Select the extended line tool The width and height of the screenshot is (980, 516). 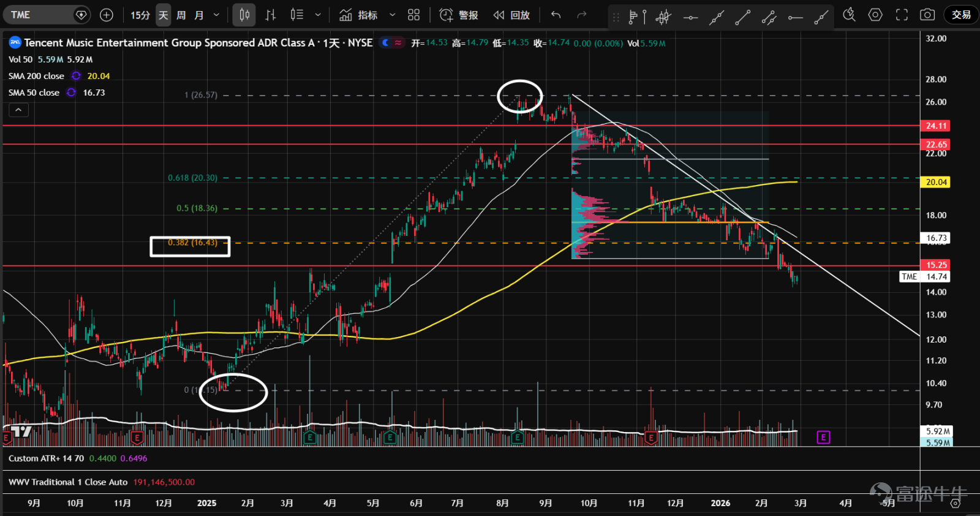[717, 17]
